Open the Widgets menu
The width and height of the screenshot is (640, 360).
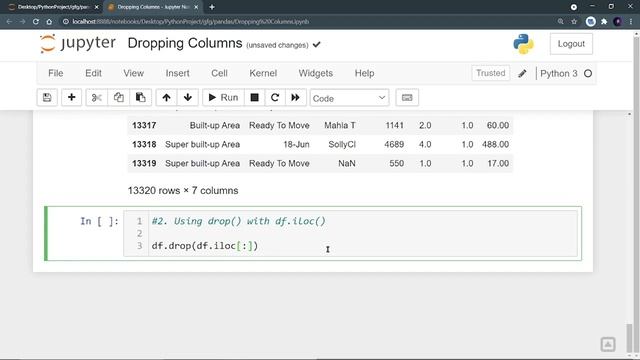(316, 73)
